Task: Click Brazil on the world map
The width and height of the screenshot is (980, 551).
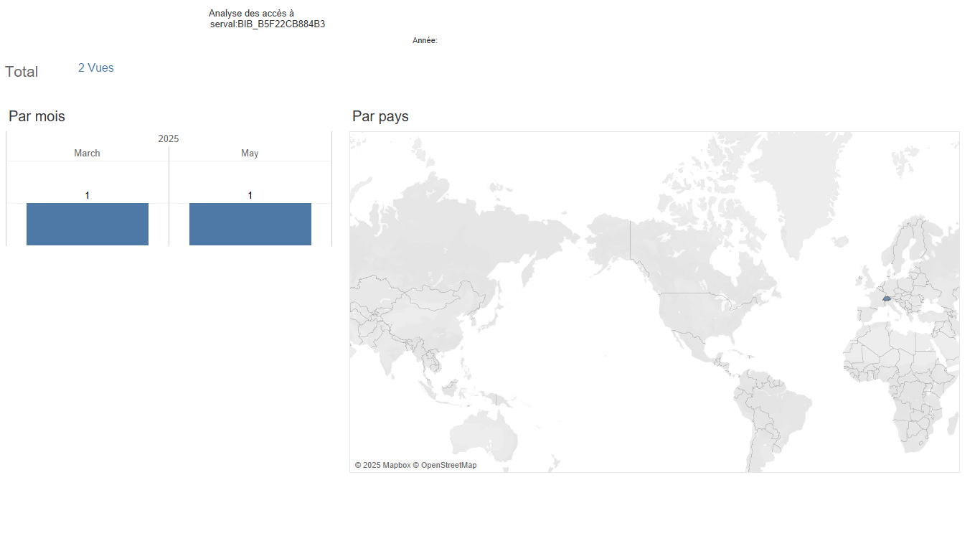Action: 778,409
